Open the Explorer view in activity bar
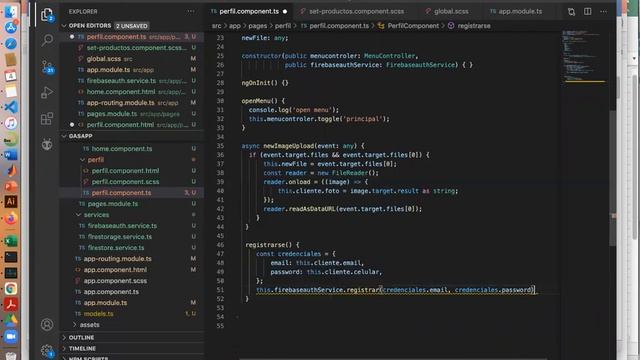This screenshot has height=360, width=640. click(x=47, y=15)
